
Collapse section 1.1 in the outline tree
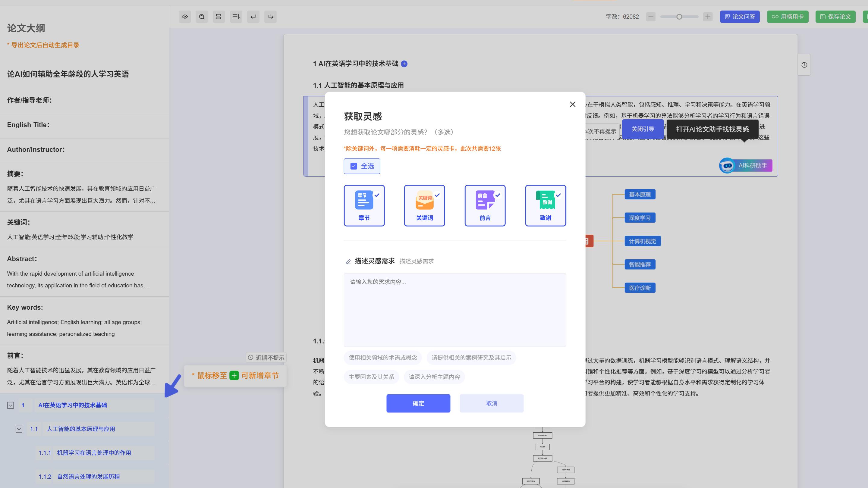point(19,429)
